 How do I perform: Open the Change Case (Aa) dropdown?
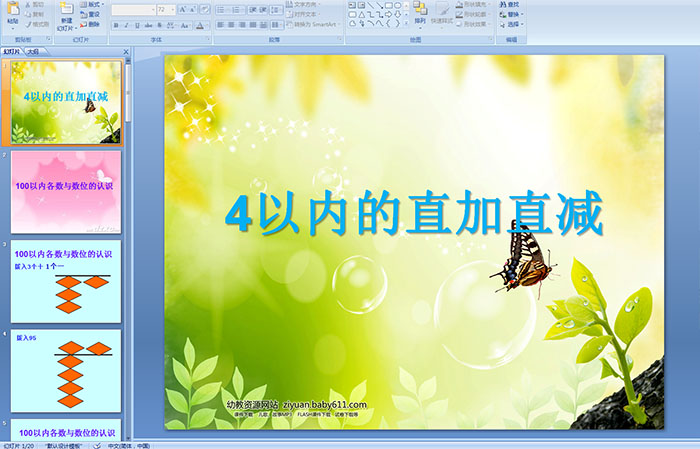point(185,25)
